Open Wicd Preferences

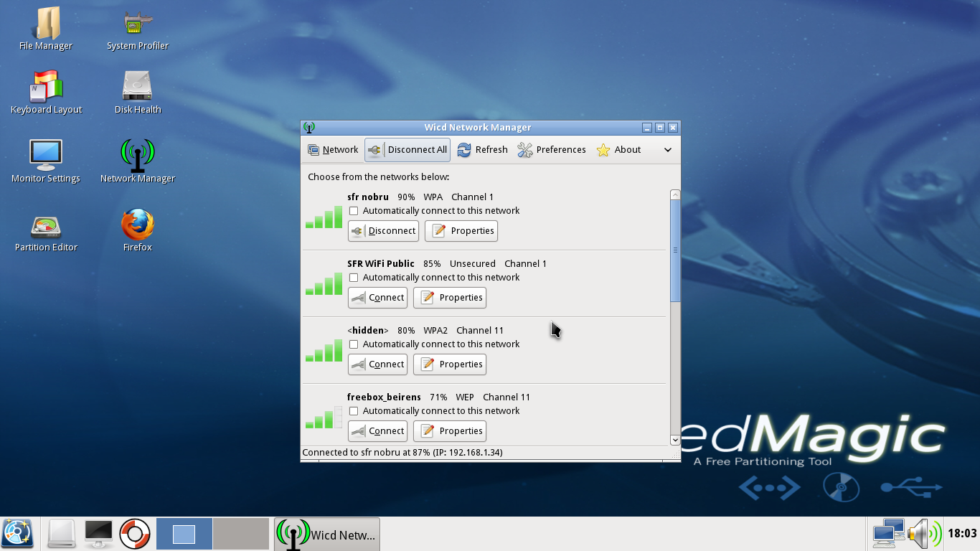pyautogui.click(x=552, y=150)
